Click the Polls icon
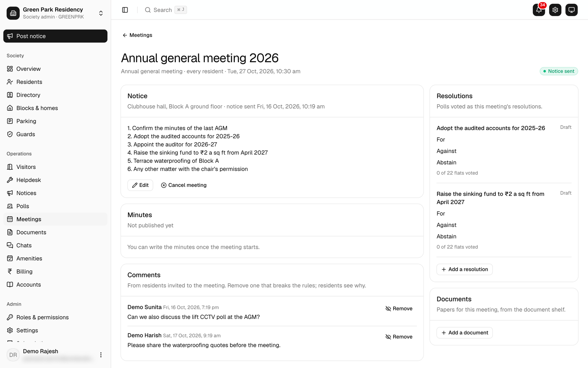588x368 pixels. coord(10,206)
